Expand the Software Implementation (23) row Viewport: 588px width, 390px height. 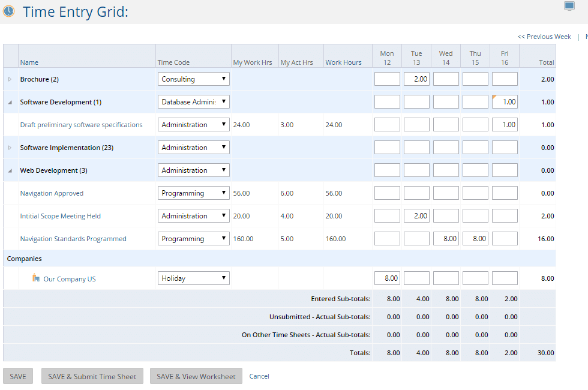(x=8, y=147)
